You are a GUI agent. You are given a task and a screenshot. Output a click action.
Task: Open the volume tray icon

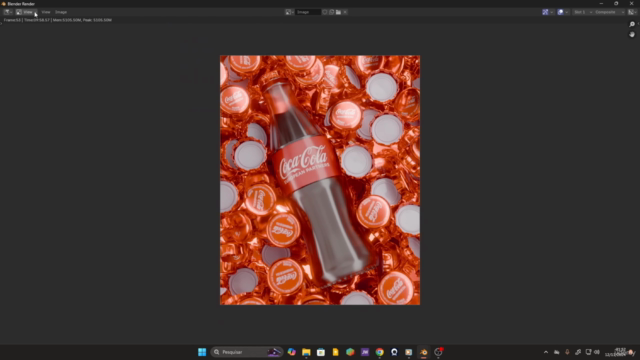[597, 352]
